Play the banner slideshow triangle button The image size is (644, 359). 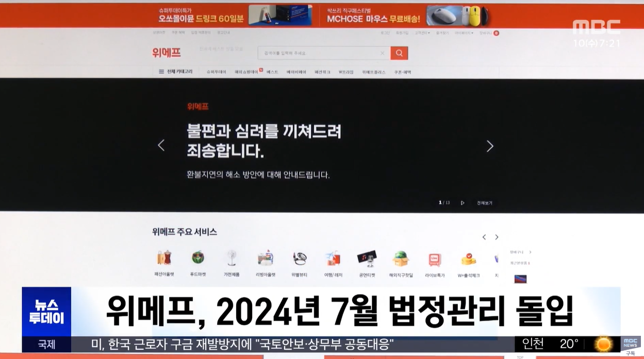tap(463, 203)
